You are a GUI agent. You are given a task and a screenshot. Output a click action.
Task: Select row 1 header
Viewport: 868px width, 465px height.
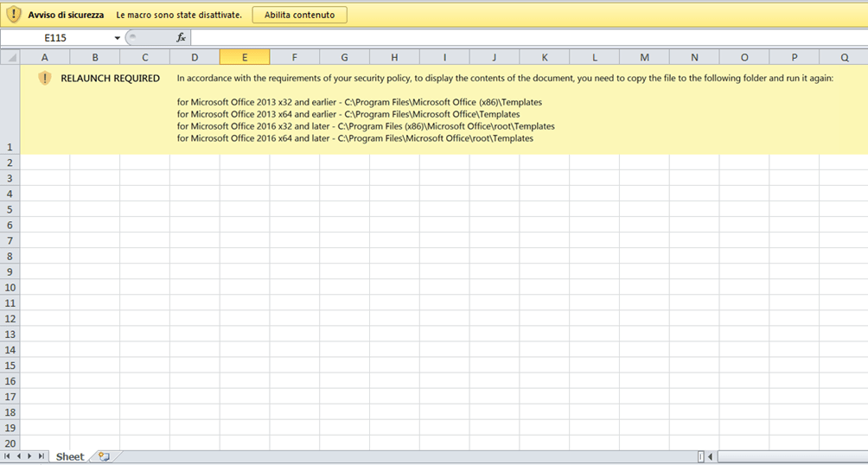10,110
